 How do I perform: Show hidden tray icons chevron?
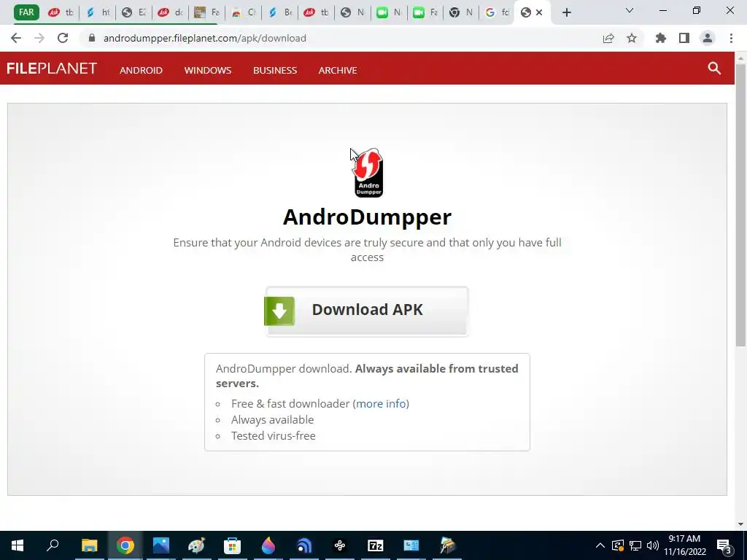[600, 545]
